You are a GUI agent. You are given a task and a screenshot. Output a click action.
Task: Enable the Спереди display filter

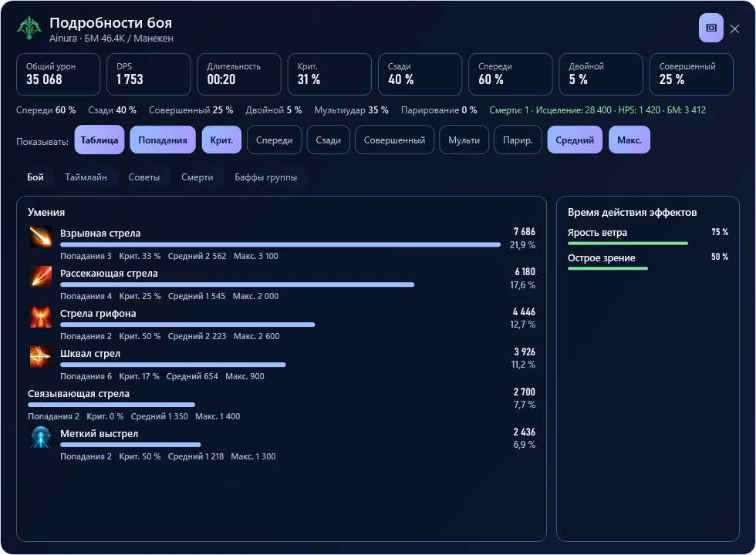(275, 140)
